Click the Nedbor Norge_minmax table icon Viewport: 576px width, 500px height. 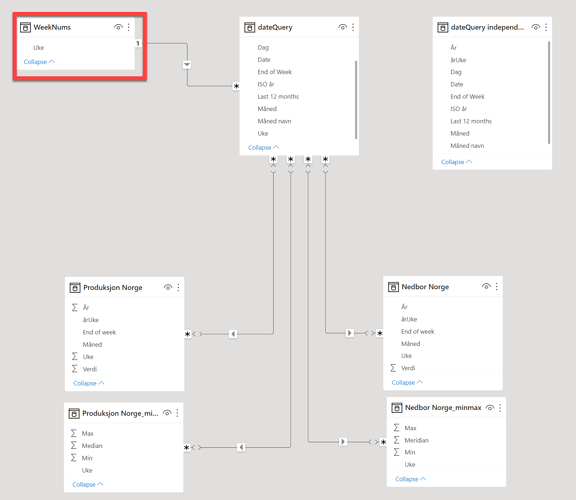[x=397, y=408]
